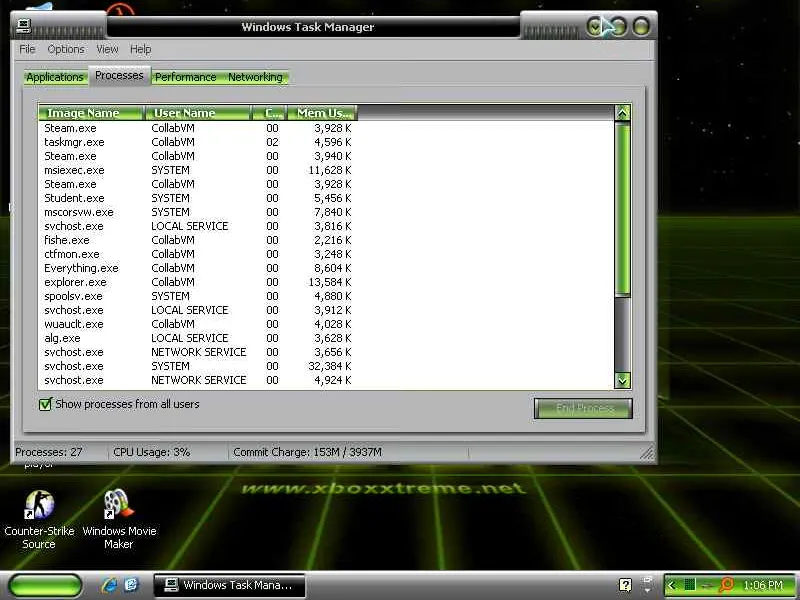Select the wuauclt.exe process
800x600 pixels.
point(198,324)
